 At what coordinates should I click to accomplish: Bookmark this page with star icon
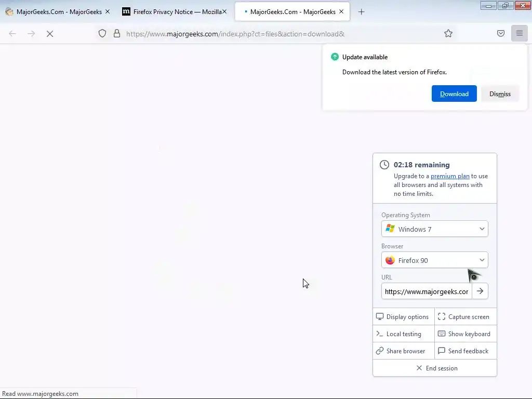(448, 33)
